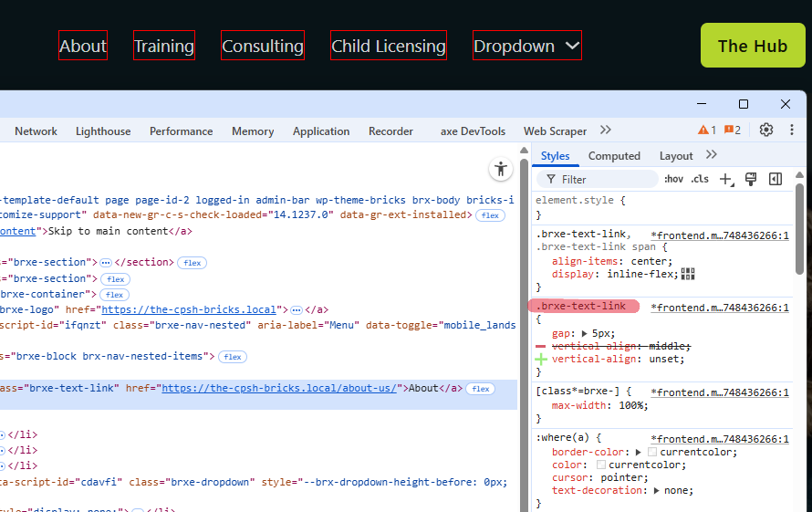812x512 pixels.
Task: Toggle the .hov element state button
Action: [x=673, y=179]
